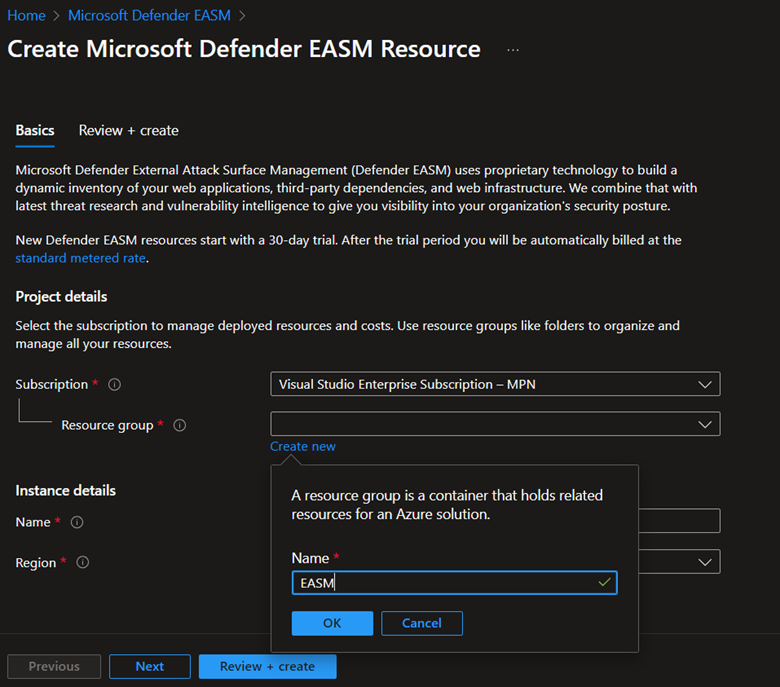Click the resource group container description text

tap(447, 504)
